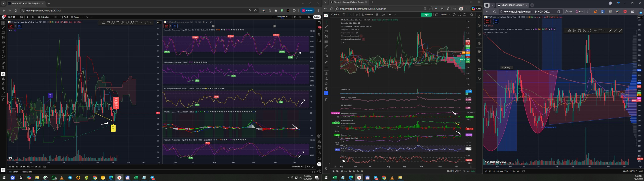This screenshot has height=181, width=644.
Task: Toggle visibility eye on the second pane title in left TradingView
Action: coord(211,22)
